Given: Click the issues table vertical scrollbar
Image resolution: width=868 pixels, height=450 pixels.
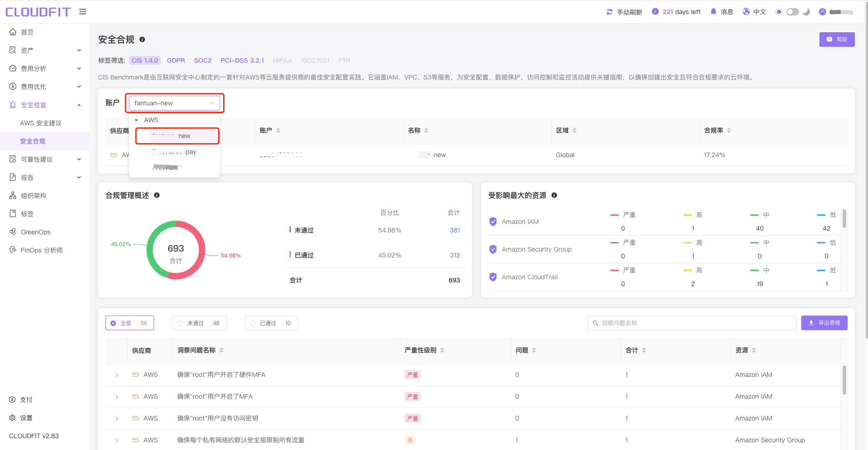Looking at the screenshot, I should [844, 380].
